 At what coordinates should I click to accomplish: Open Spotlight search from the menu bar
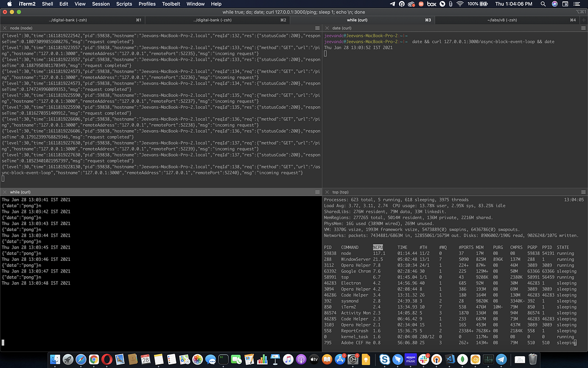(543, 4)
